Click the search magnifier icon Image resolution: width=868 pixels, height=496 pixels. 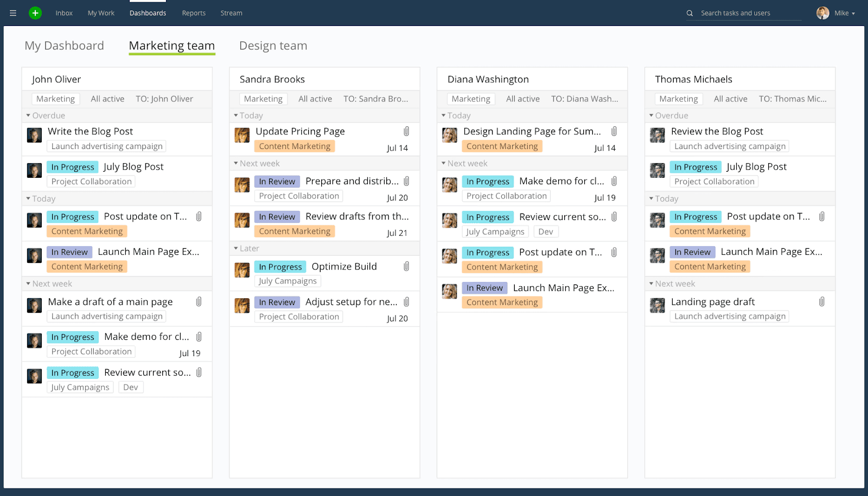[x=689, y=12]
